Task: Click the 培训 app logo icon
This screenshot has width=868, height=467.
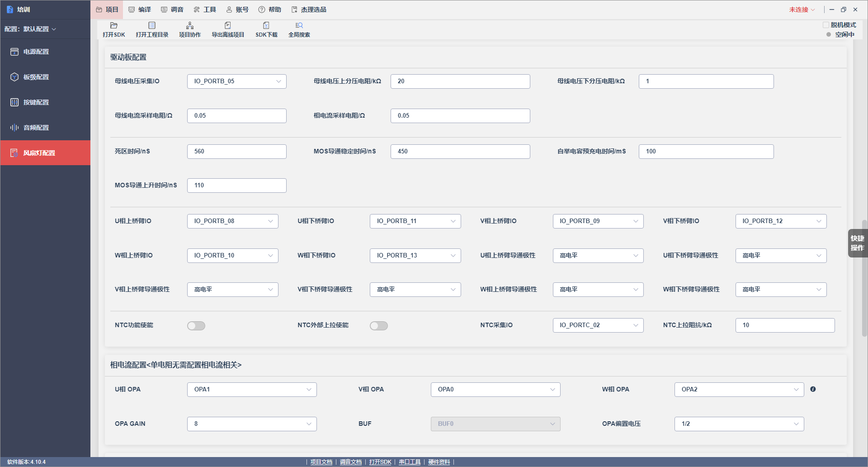Action: click(10, 10)
